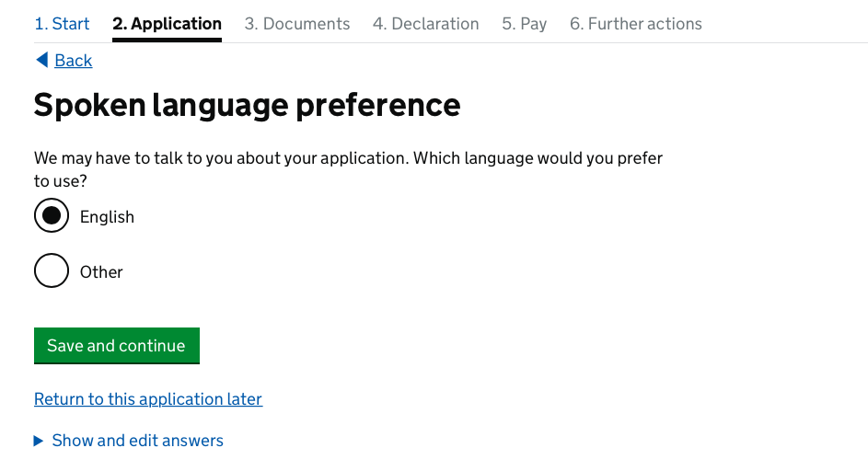Click the Show and edit answers triangle
The image size is (868, 471).
click(38, 441)
